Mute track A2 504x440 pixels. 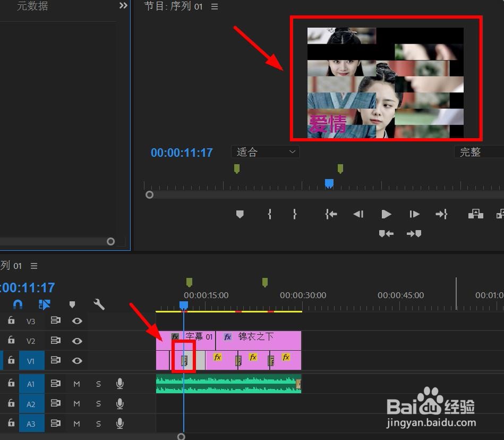pyautogui.click(x=76, y=404)
